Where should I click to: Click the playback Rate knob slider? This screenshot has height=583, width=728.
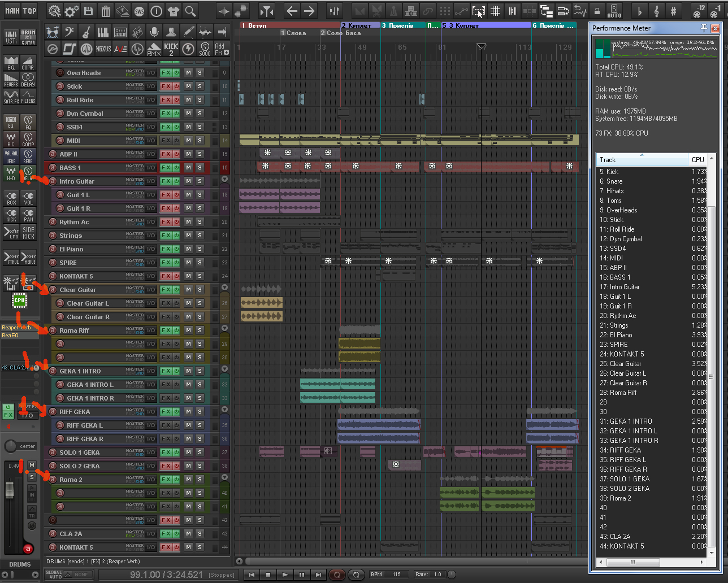[x=452, y=575]
